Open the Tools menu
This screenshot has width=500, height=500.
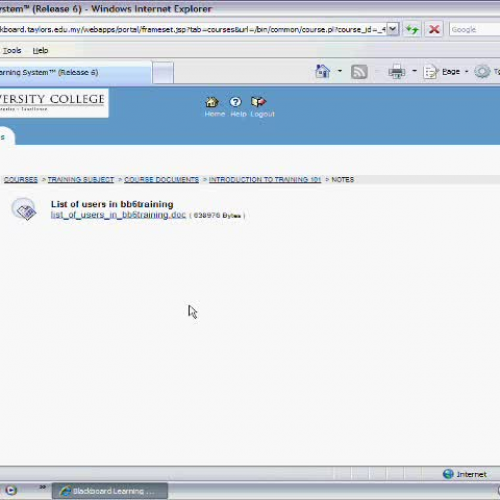coord(12,51)
